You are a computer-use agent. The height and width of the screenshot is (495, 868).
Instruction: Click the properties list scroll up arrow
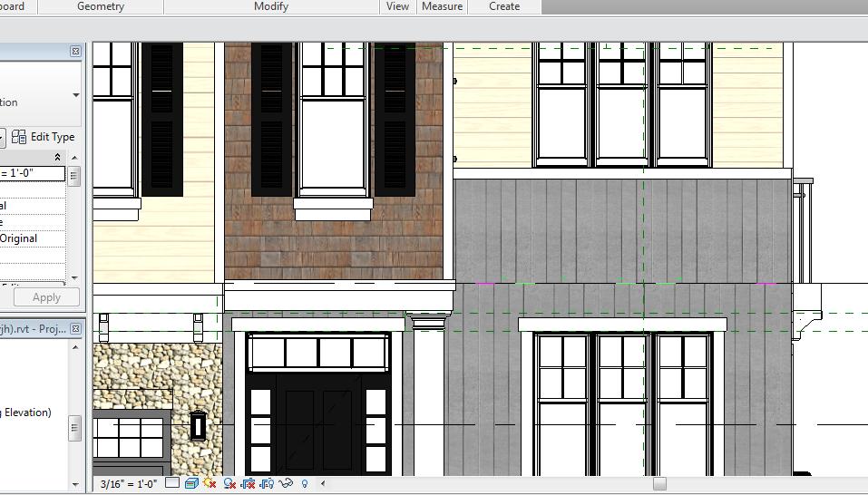coord(74,158)
